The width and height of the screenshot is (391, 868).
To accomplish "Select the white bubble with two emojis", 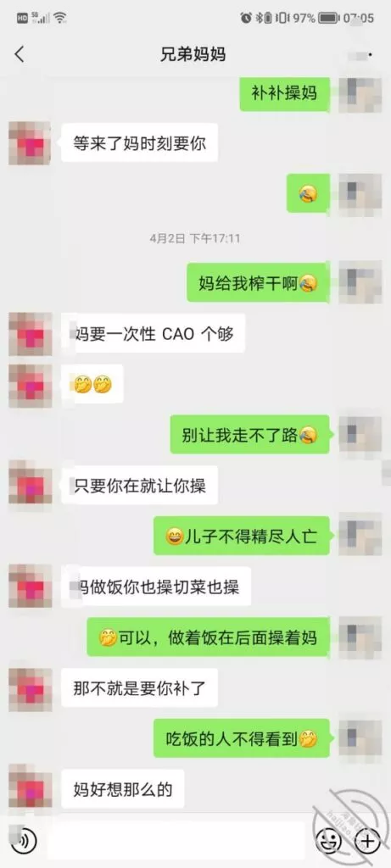I will point(92,384).
